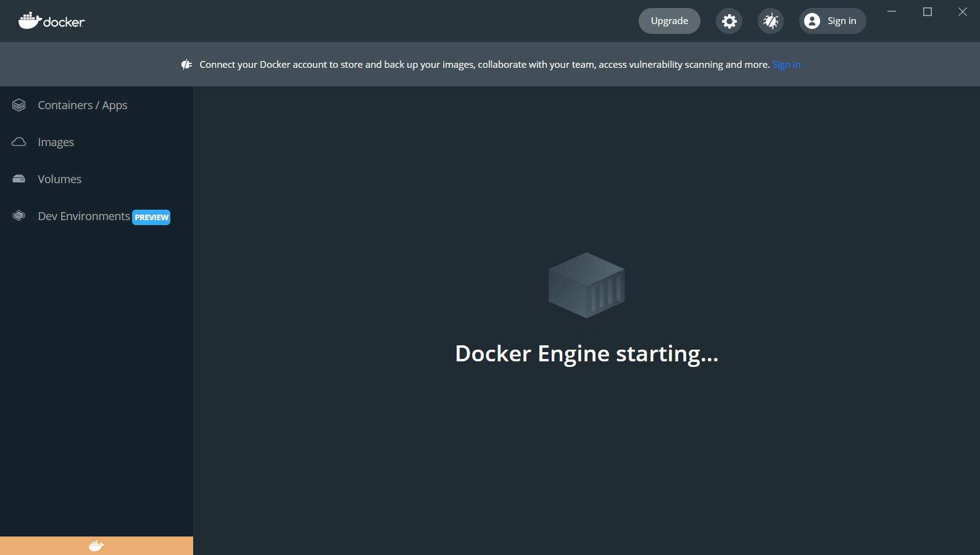Click the Volumes drive icon

pos(19,179)
